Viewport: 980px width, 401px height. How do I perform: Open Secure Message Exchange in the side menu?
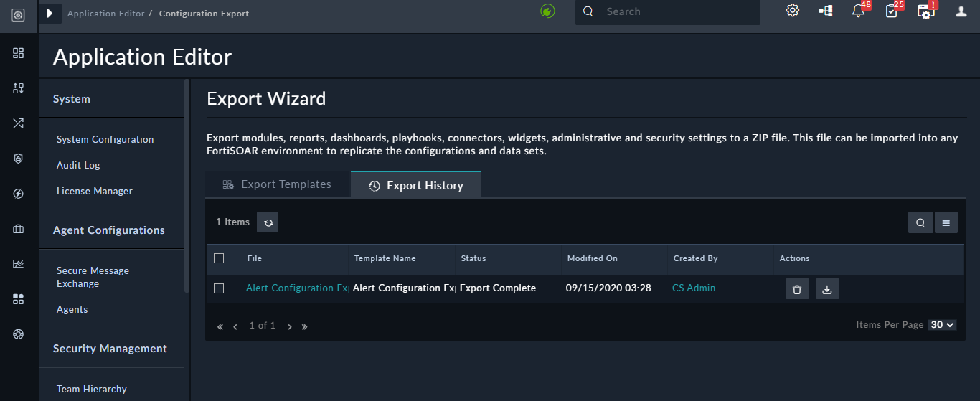click(x=93, y=277)
